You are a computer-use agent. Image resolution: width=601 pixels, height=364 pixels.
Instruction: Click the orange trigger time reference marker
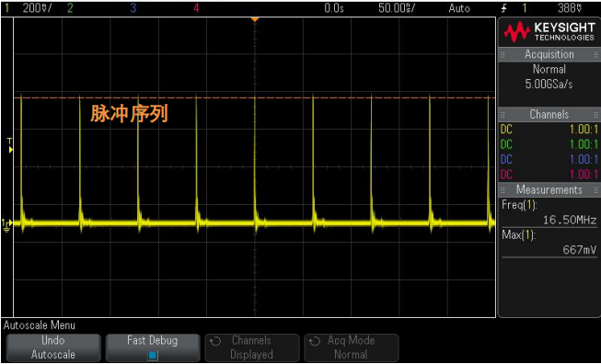(255, 19)
